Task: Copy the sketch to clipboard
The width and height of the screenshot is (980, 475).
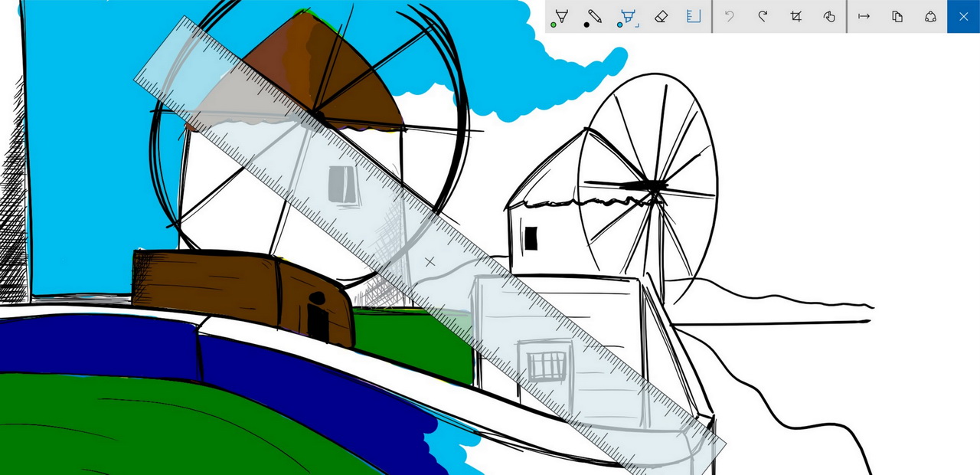Action: pos(897,16)
